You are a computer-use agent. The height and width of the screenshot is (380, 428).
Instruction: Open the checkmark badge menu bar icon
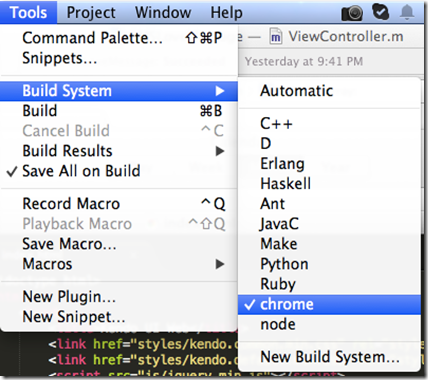380,12
